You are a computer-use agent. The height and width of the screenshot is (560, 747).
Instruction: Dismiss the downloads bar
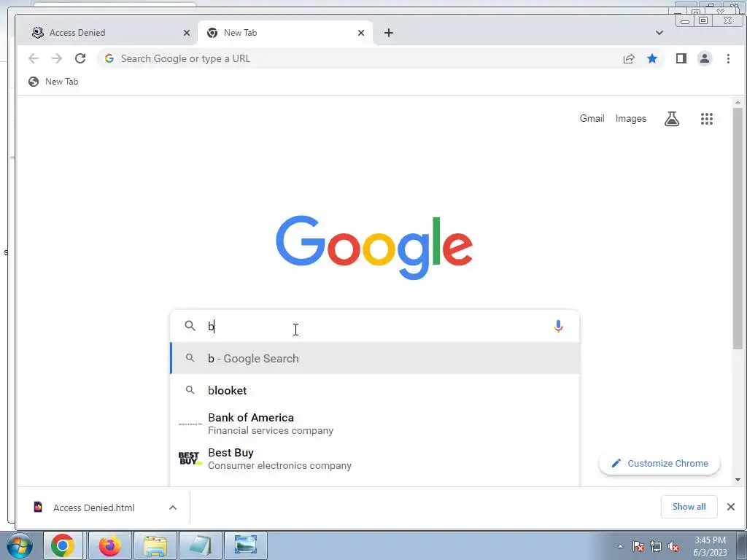(x=731, y=507)
